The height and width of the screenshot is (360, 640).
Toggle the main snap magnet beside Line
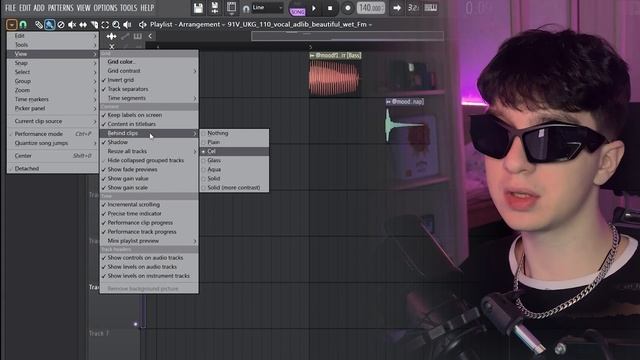(x=246, y=8)
